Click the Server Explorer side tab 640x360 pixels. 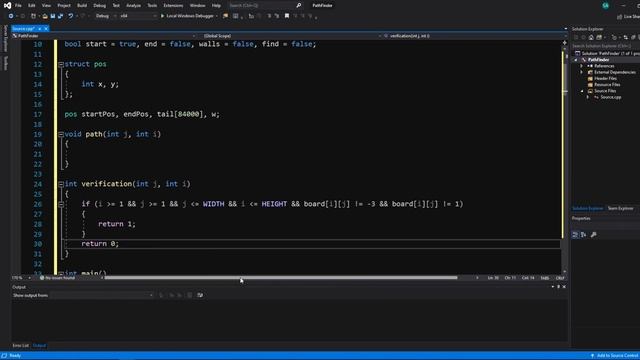pos(5,38)
